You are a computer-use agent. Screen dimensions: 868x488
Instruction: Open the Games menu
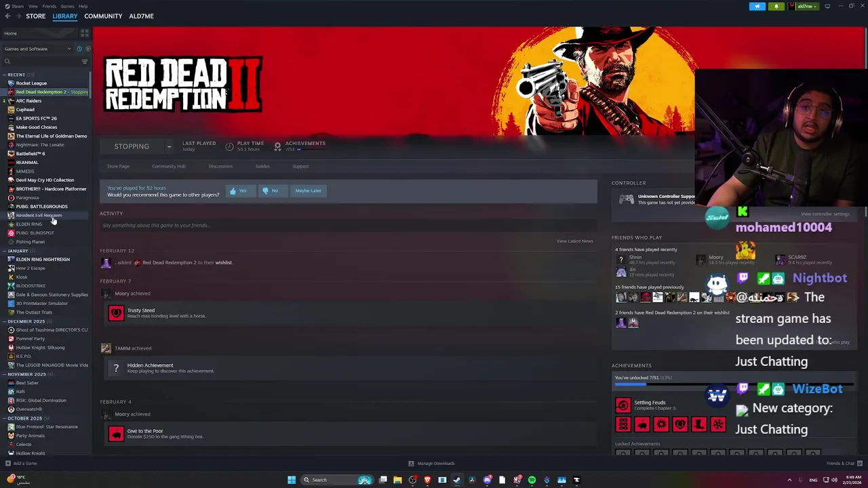[67, 6]
